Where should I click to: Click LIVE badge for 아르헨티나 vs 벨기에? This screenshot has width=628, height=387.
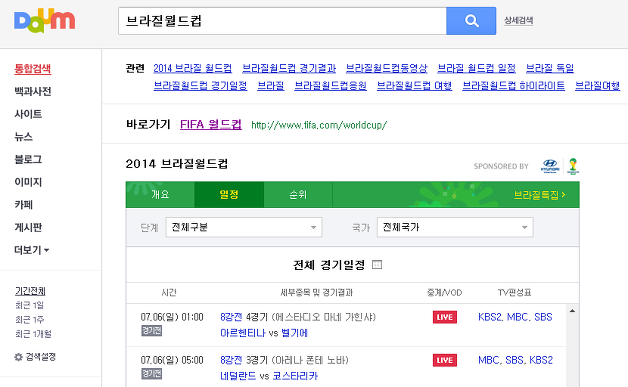tap(445, 317)
